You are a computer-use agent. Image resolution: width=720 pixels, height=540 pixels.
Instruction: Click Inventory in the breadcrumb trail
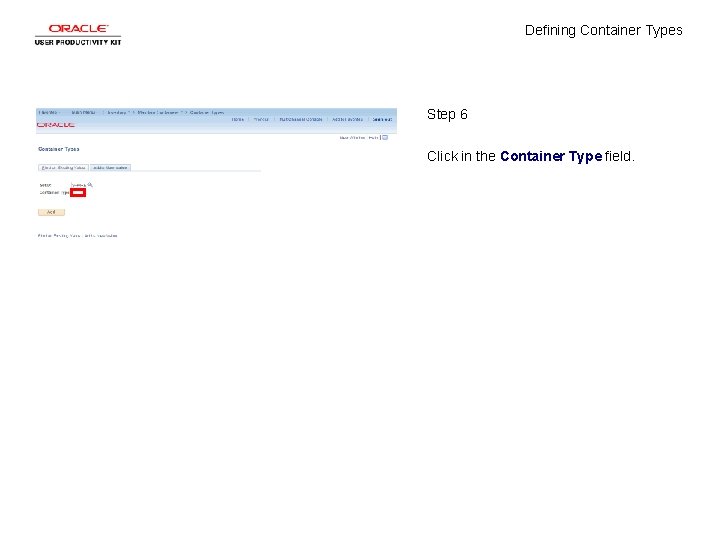pos(117,112)
